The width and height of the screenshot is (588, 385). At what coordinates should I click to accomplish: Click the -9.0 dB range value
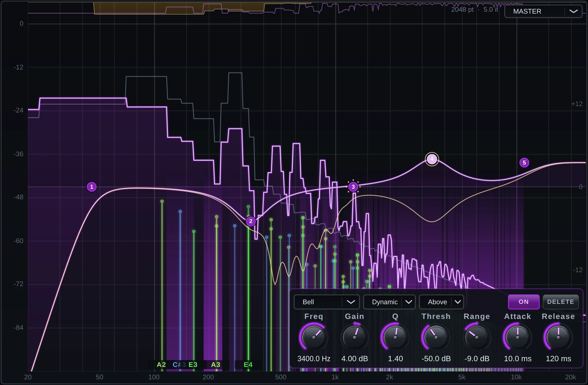[x=477, y=359]
